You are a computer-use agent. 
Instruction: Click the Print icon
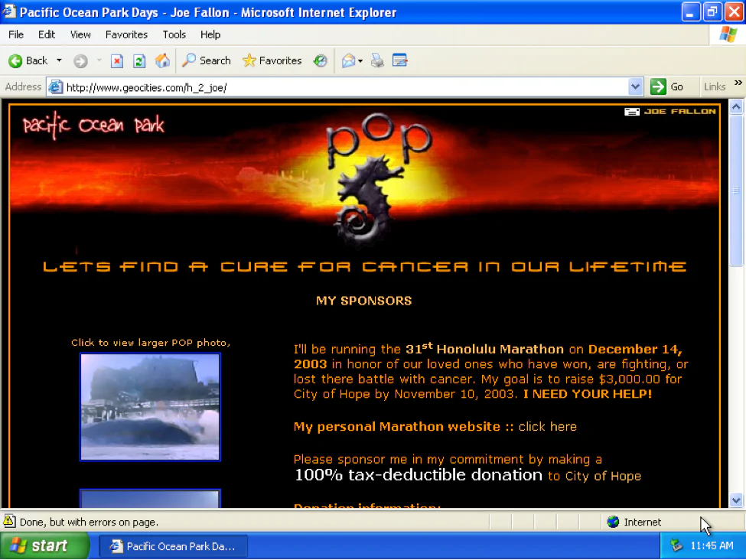pyautogui.click(x=377, y=61)
